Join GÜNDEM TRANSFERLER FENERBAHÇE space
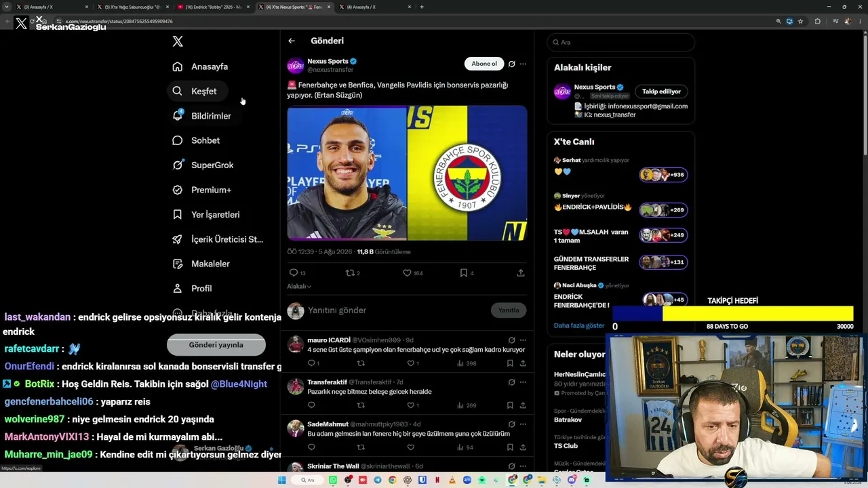The width and height of the screenshot is (868, 488). 663,262
